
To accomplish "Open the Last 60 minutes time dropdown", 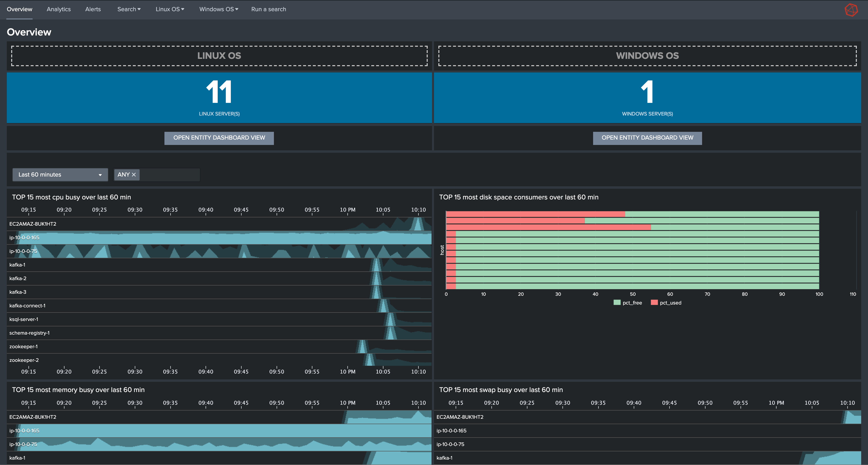I will pyautogui.click(x=60, y=175).
